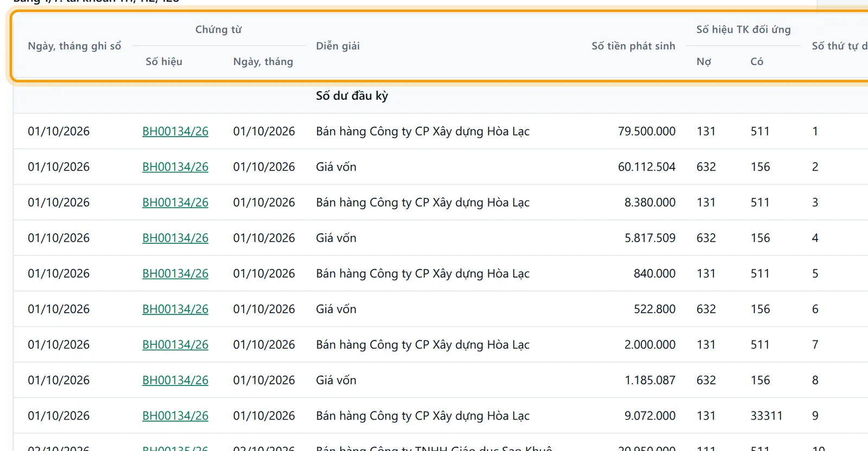Screen dimensions: 868x451
Task: Open voucher BH00134/26 in the 79.500.000 row
Action: 175,131
